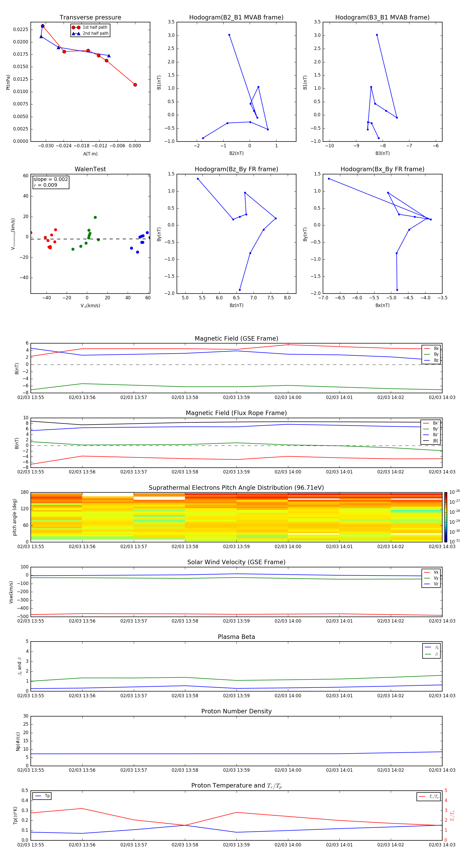
Task: Click the 'B3(nT)' axis label
Action: pyautogui.click(x=382, y=153)
